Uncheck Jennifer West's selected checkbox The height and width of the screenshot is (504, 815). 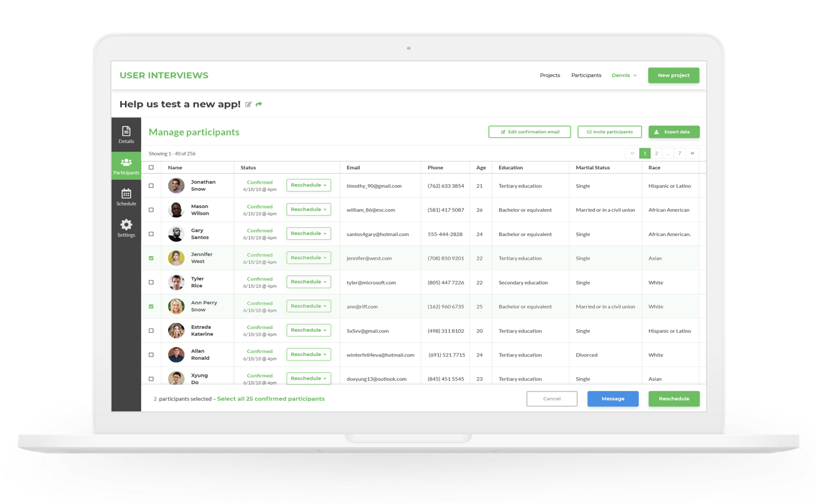(x=151, y=257)
